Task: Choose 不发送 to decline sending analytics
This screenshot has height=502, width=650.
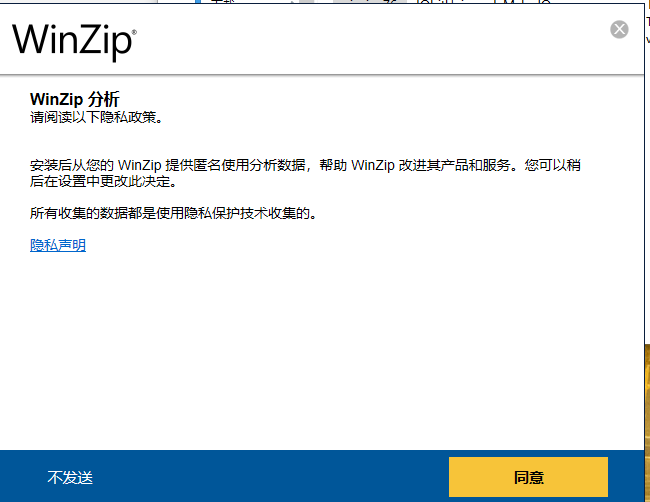Action: (x=70, y=478)
